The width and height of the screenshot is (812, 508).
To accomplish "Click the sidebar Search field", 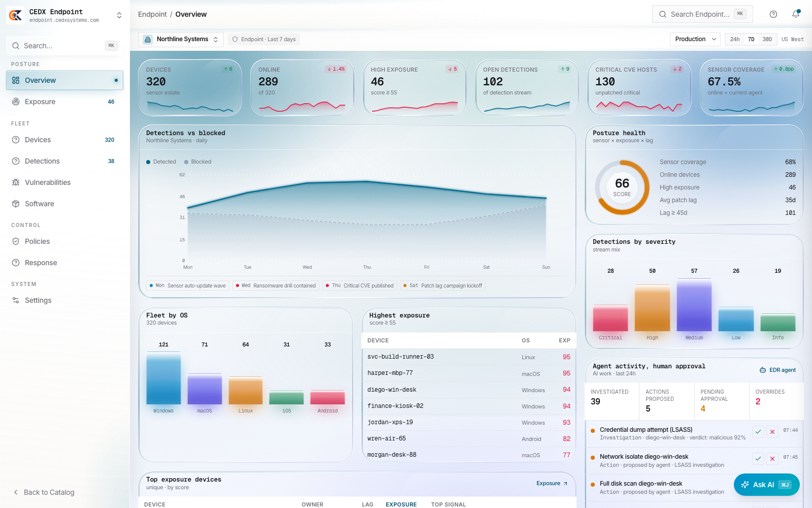I will (64, 46).
